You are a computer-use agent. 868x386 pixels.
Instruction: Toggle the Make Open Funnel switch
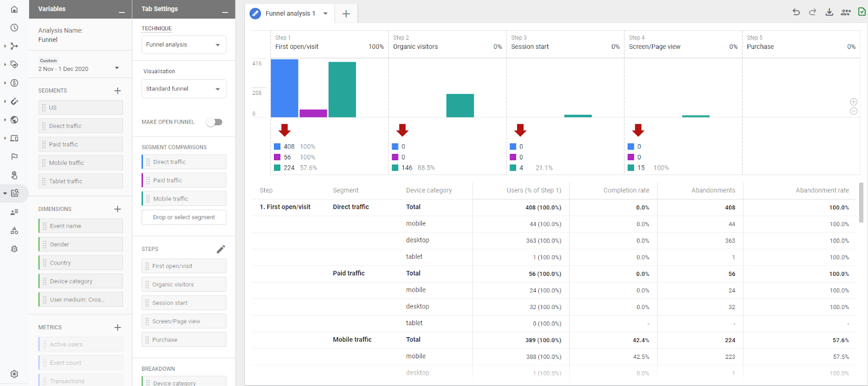pyautogui.click(x=215, y=122)
